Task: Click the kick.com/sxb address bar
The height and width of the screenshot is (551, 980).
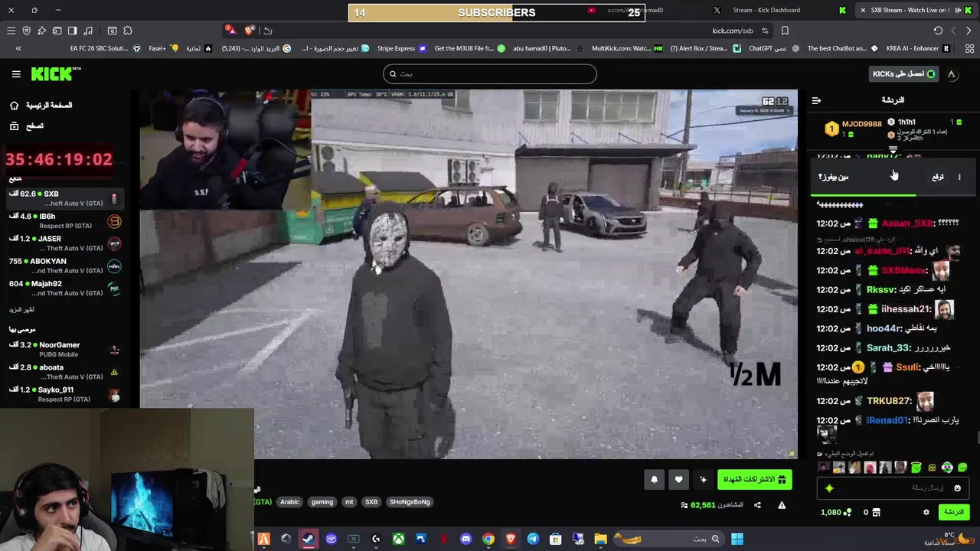Action: coord(733,31)
